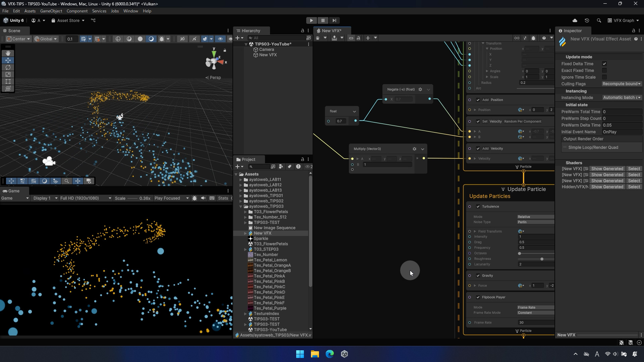Expand the ayatoweb_LAB11 folder
644x362 pixels.
point(241,180)
